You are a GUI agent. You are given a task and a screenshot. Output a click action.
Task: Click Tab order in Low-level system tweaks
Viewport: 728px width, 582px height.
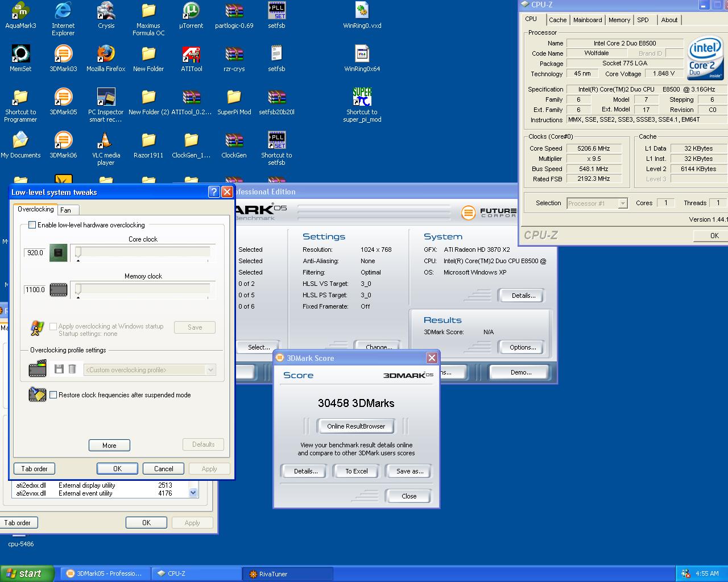(34, 469)
